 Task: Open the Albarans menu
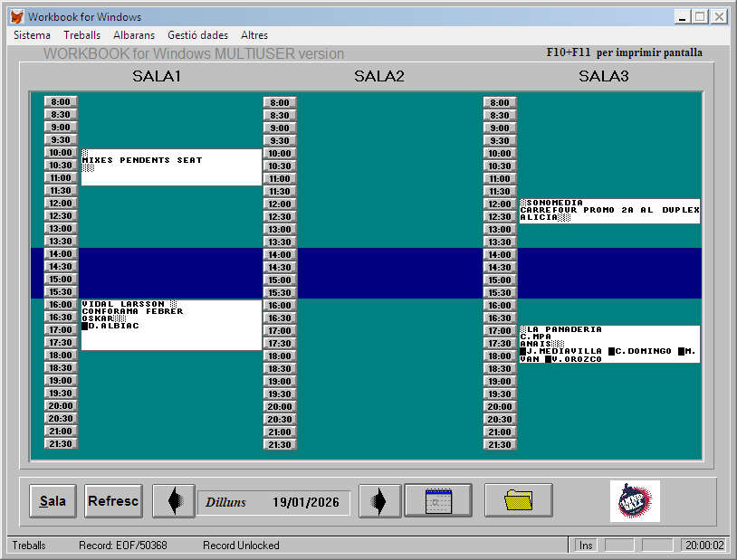coord(134,35)
